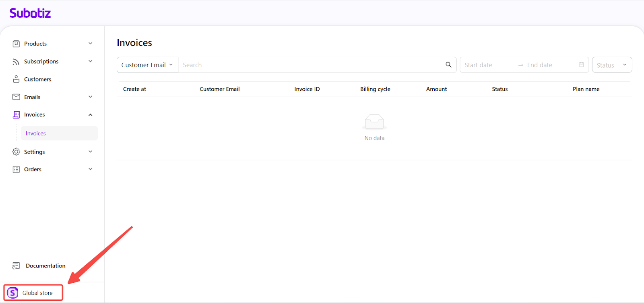Open the Customer Email filter dropdown

pyautogui.click(x=147, y=65)
